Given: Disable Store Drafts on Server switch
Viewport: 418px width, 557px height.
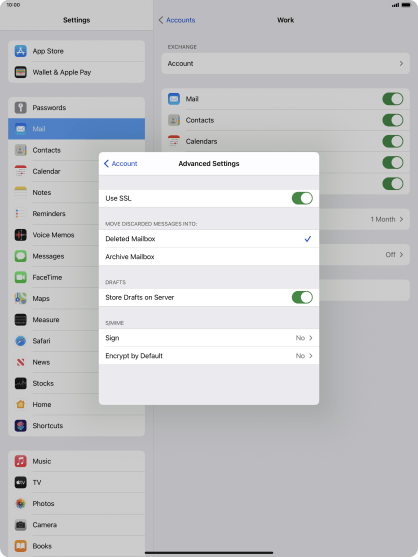Looking at the screenshot, I should pos(302,297).
